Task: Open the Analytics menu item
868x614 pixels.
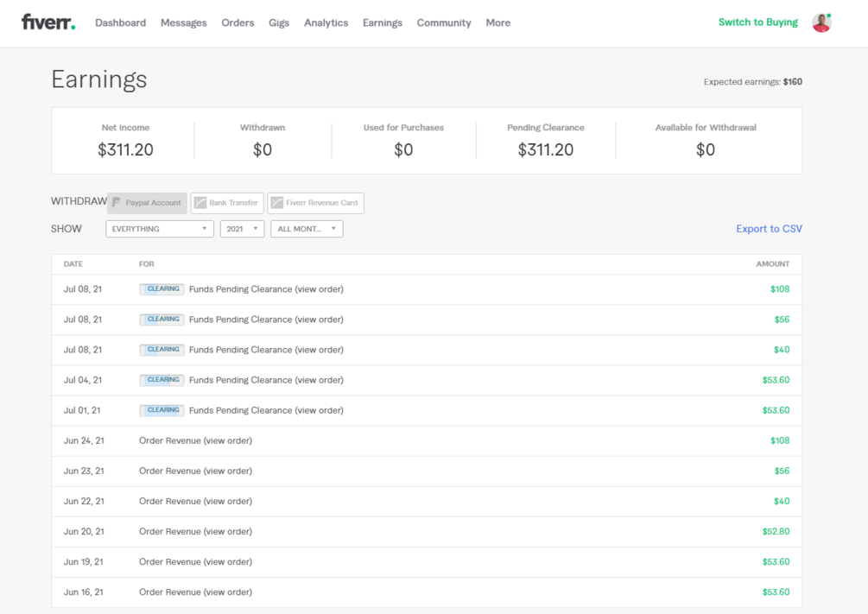Action: (326, 22)
